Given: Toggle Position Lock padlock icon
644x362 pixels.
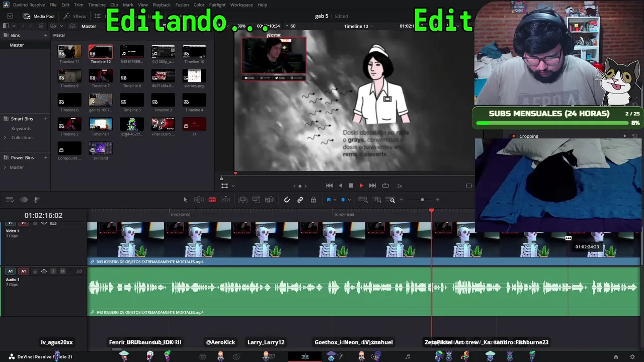Looking at the screenshot, I should [x=313, y=200].
